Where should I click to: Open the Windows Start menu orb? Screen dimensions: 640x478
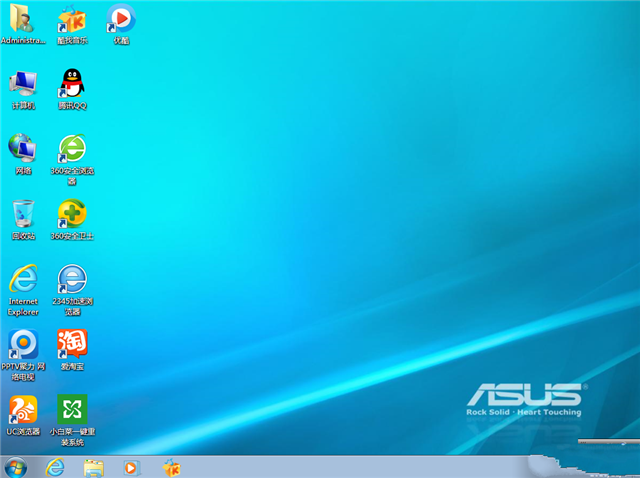click(16, 467)
